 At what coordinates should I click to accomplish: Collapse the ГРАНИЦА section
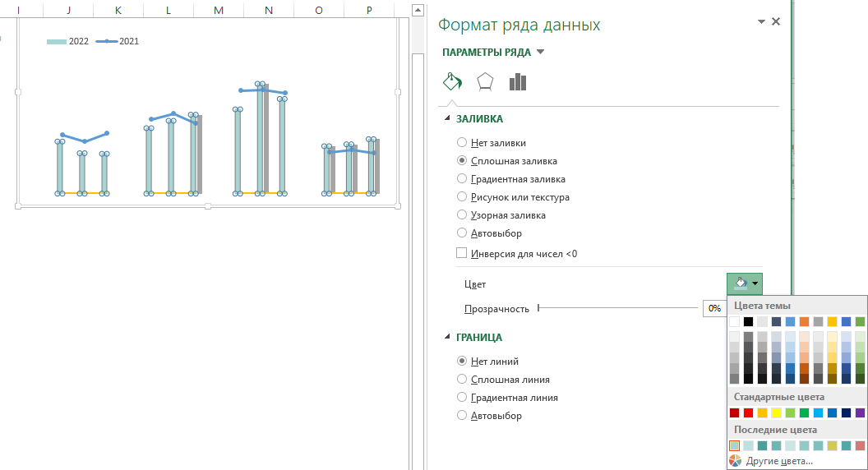pyautogui.click(x=448, y=338)
